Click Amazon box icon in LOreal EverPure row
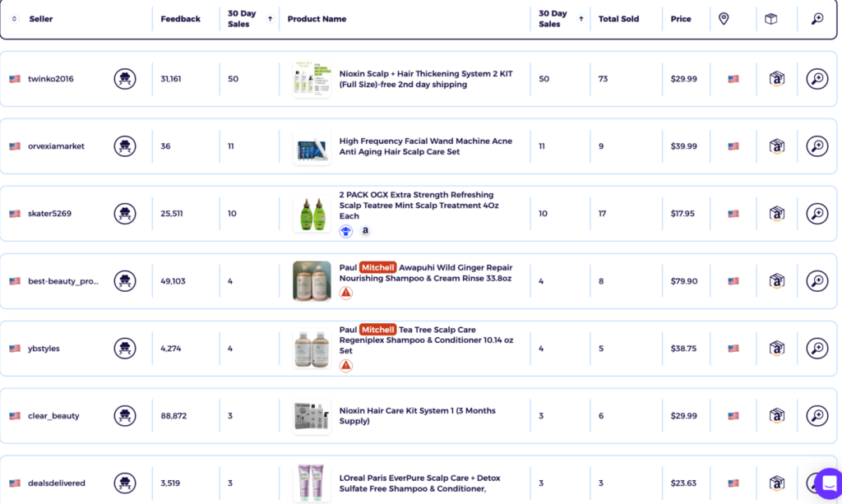Viewport: 842px width, 504px height. tap(776, 483)
